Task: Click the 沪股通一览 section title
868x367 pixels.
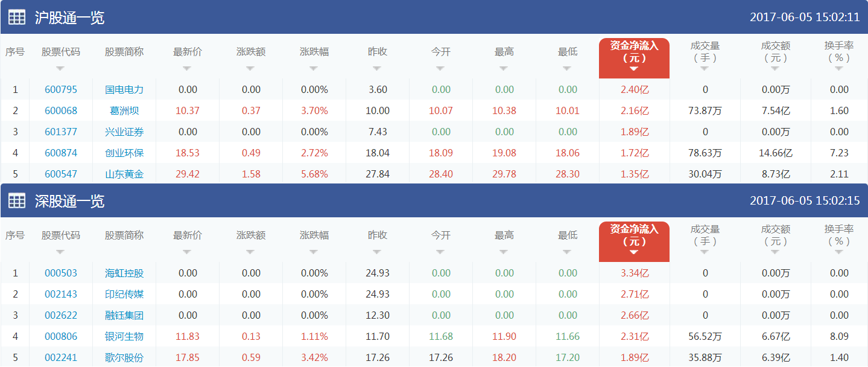Action: [x=69, y=18]
